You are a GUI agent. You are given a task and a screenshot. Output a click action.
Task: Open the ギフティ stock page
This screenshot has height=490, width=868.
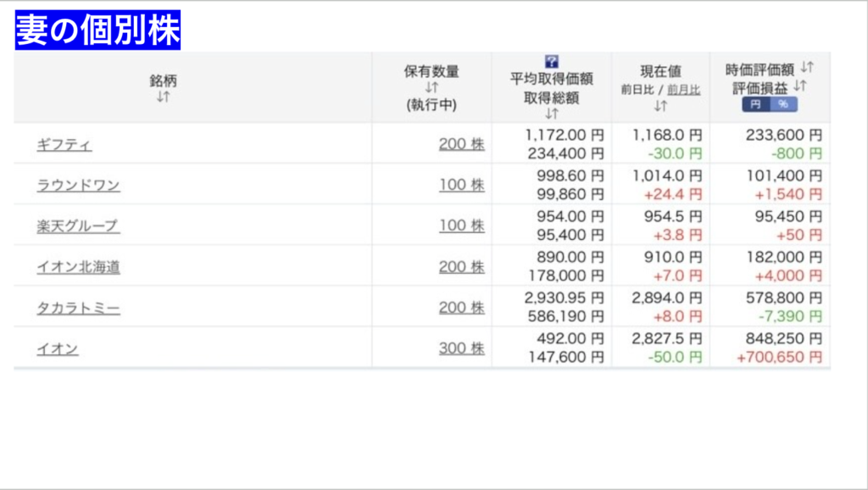point(64,145)
